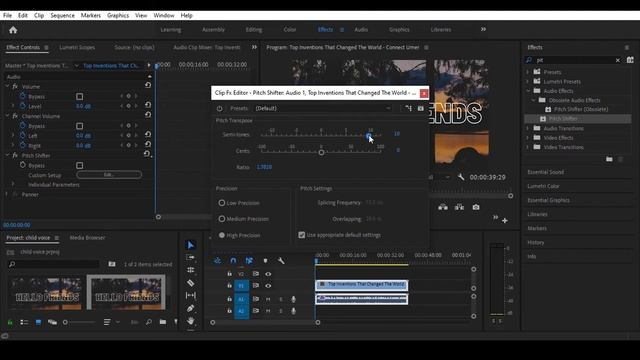Select the Hand tool
The height and width of the screenshot is (360, 640).
(191, 321)
